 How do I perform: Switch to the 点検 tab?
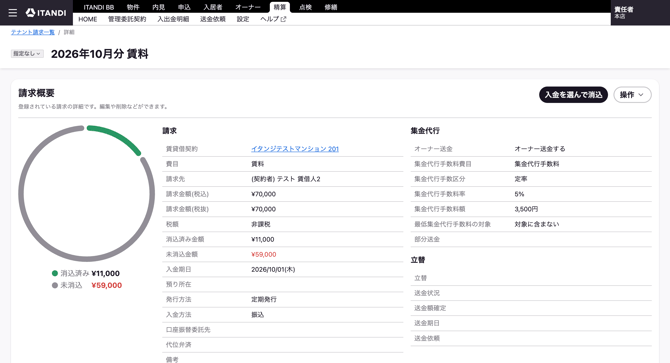pos(305,7)
